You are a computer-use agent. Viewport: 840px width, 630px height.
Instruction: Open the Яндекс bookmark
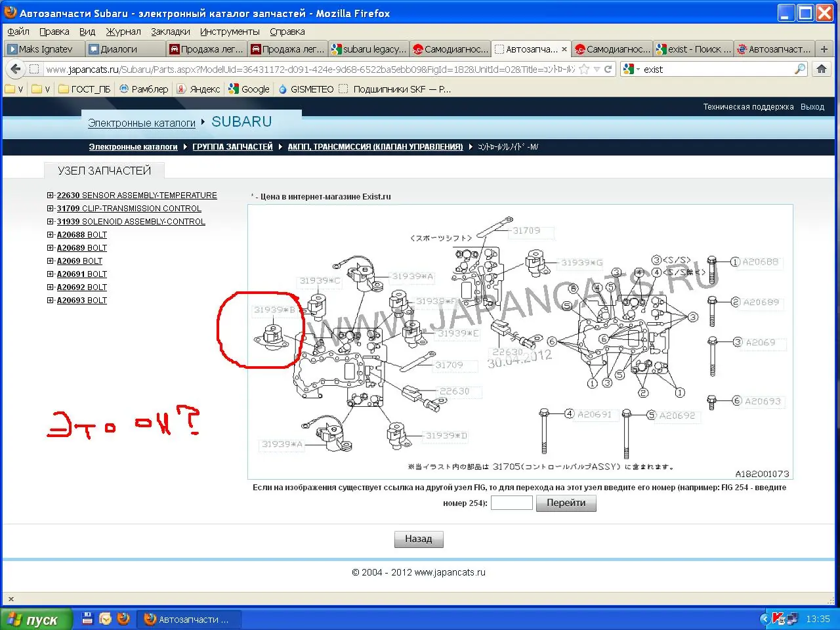[x=198, y=89]
